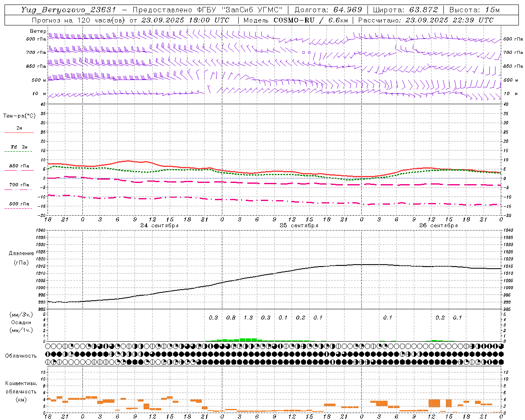
Task: Click the 25 сентября date label
Action: (x=299, y=226)
